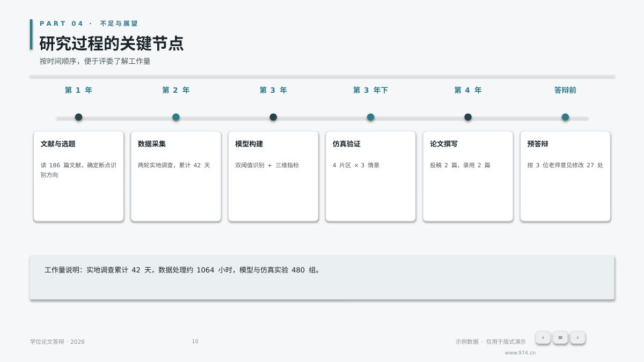This screenshot has width=644, height=362.
Task: Open the 论文撰写 card
Action: coord(468,176)
